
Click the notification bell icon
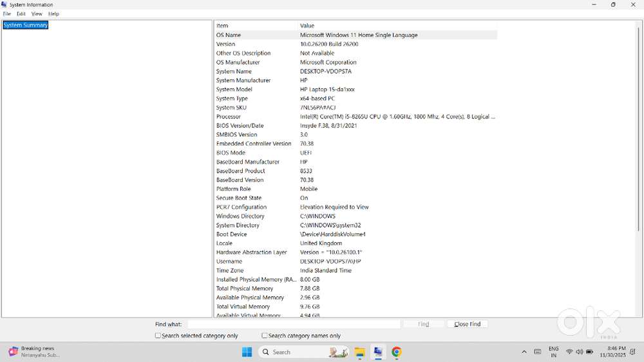coord(633,352)
